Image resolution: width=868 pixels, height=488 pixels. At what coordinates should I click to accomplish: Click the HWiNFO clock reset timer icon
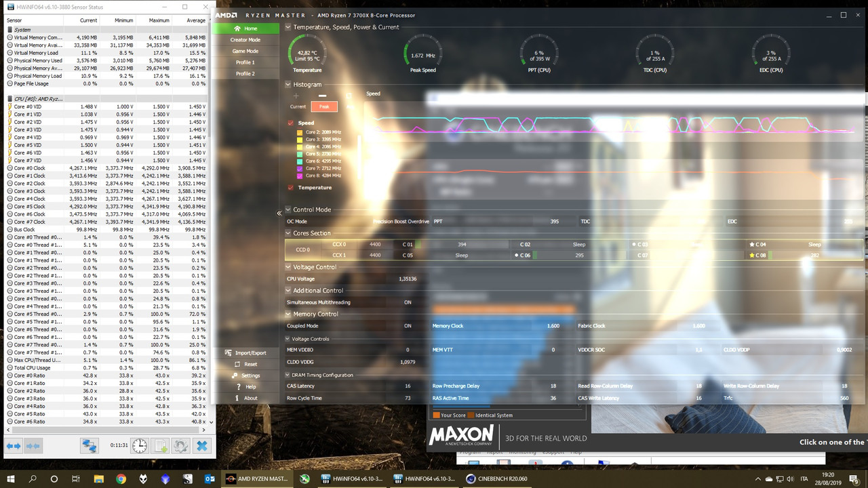pos(140,445)
